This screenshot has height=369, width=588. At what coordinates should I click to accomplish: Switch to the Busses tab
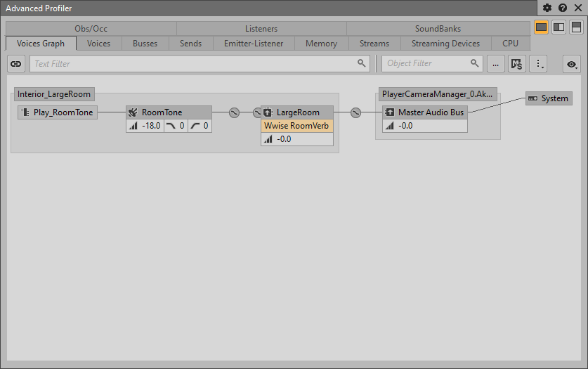145,44
